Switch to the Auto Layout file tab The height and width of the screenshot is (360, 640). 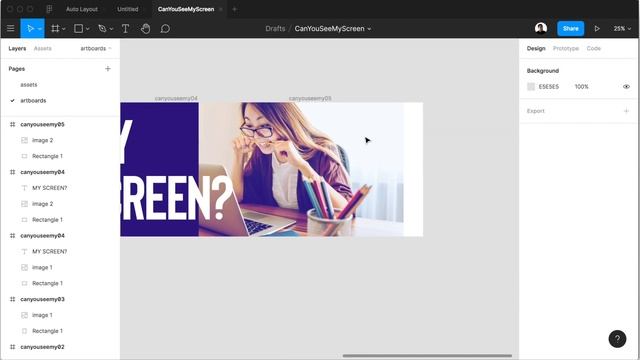[82, 9]
